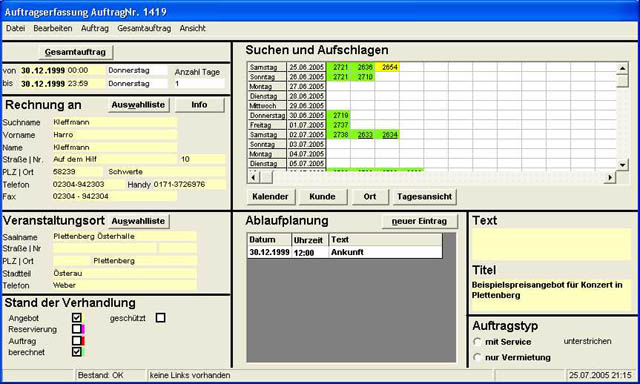Open the Datei menu
This screenshot has width=640, height=384.
[x=16, y=28]
